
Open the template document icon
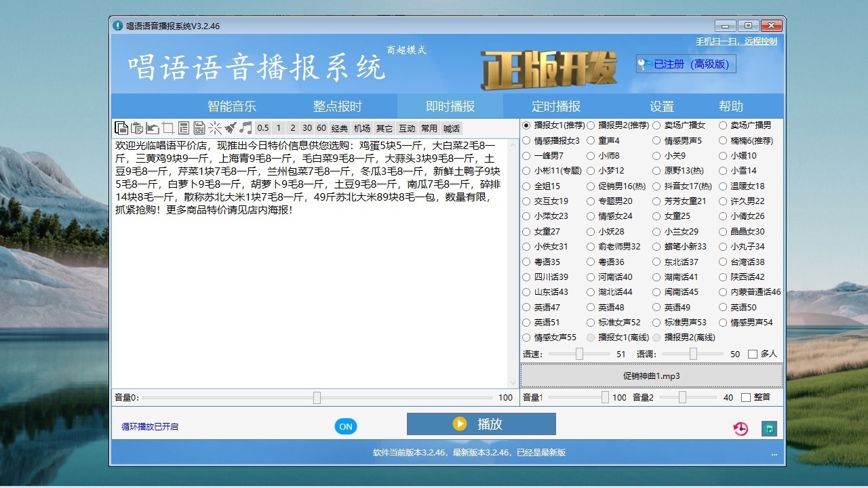pos(183,127)
